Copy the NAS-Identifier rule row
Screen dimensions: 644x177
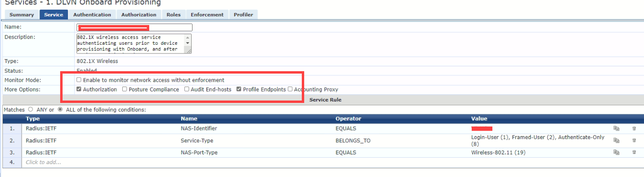pyautogui.click(x=616, y=128)
